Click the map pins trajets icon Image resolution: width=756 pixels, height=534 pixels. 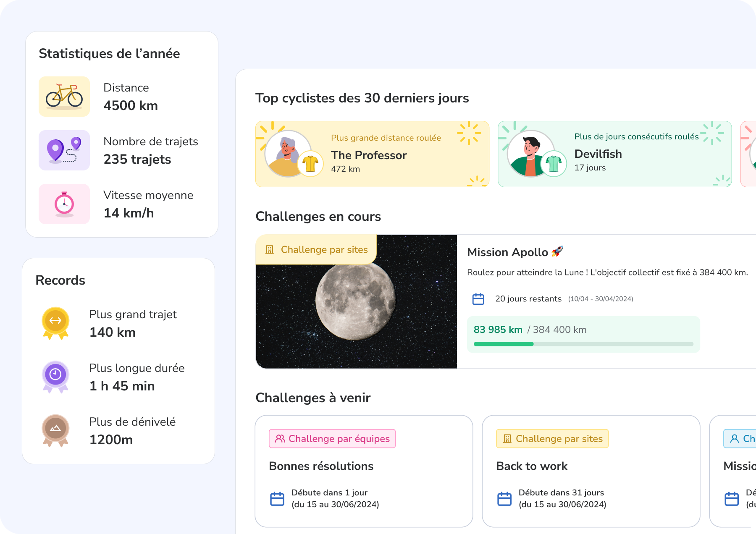coord(64,150)
